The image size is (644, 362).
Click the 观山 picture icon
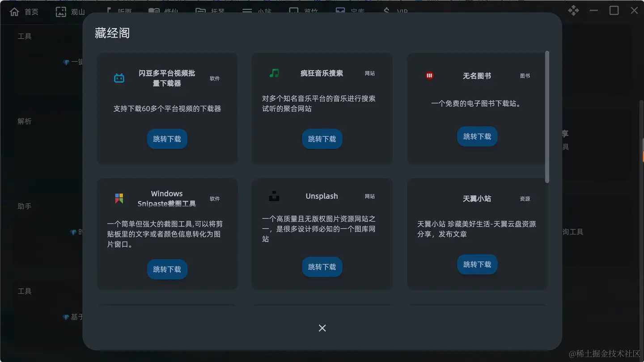[61, 12]
